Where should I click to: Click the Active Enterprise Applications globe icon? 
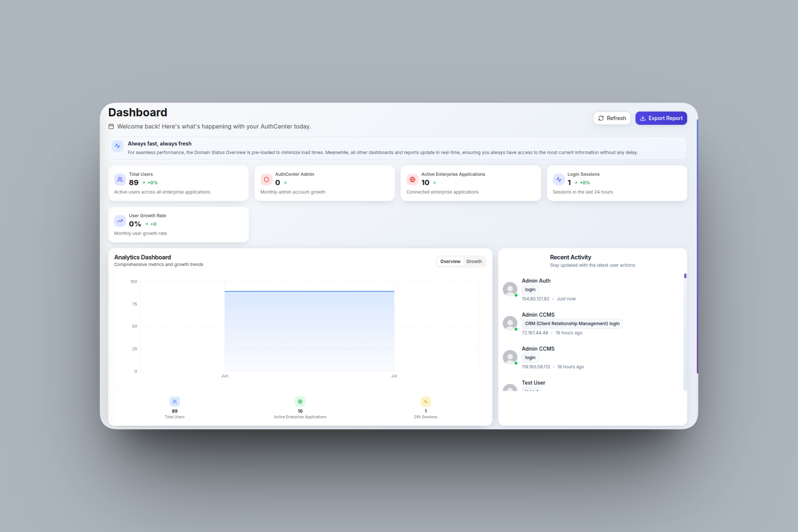coord(412,180)
